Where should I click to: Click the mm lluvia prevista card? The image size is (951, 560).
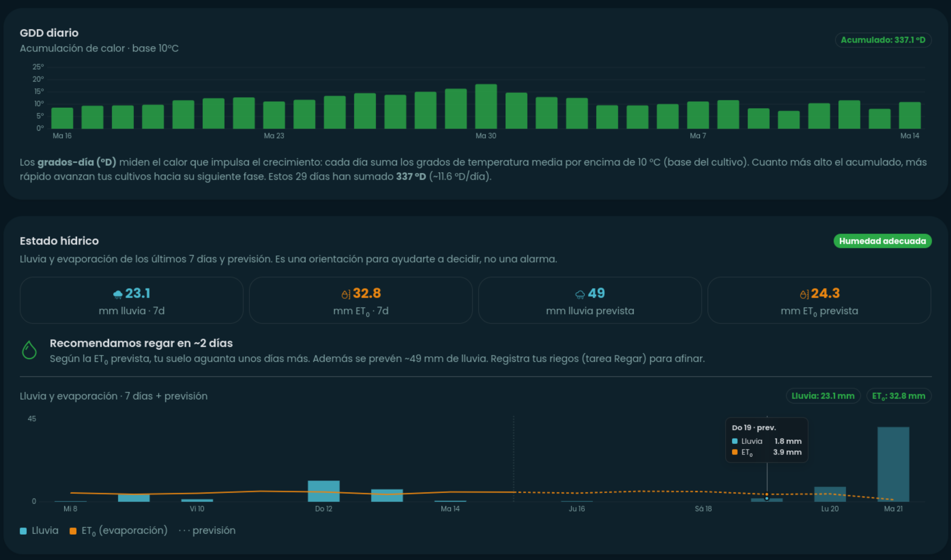click(x=590, y=300)
